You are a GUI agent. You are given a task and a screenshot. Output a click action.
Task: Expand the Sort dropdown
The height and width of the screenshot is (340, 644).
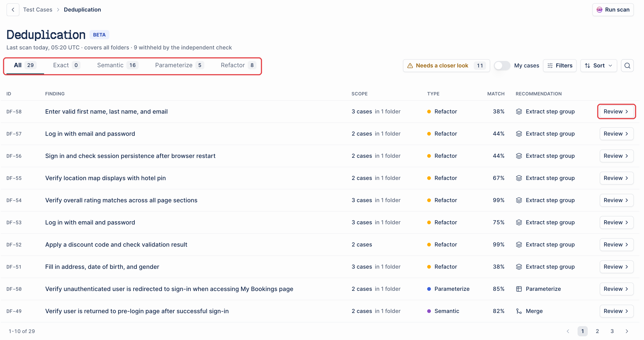coord(599,66)
